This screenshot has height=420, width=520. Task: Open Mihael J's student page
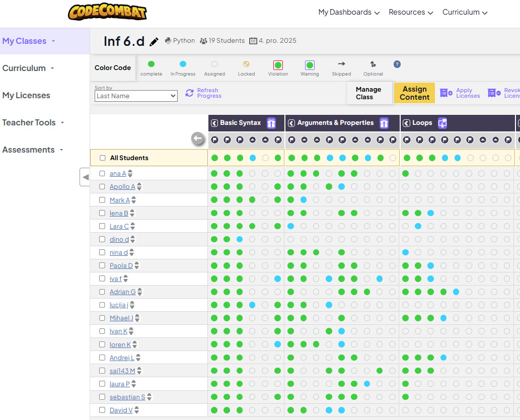[122, 318]
